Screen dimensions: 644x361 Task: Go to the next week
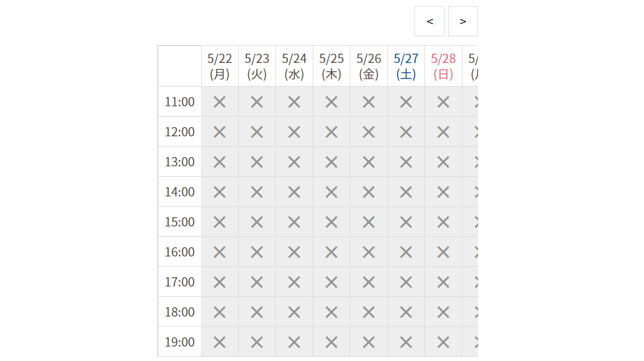click(x=462, y=21)
